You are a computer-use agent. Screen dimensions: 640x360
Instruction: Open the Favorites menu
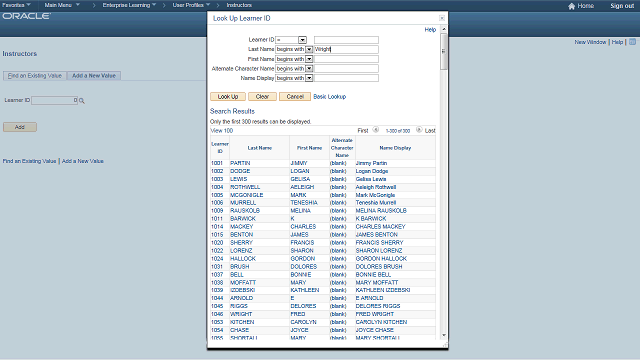click(x=16, y=5)
